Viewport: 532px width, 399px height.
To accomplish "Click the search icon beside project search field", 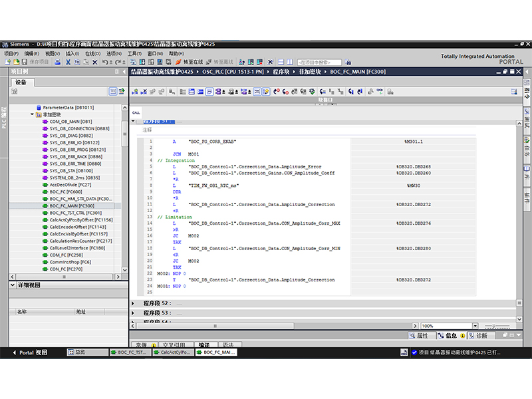I will click(x=348, y=62).
